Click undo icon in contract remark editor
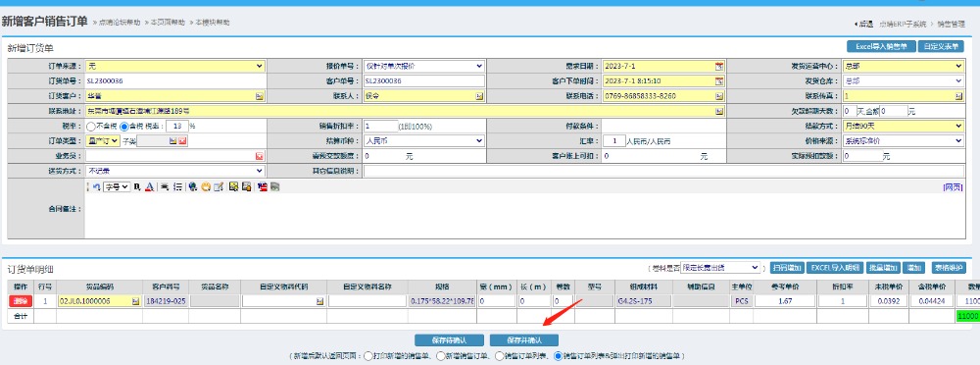The height and width of the screenshot is (365, 980). (x=96, y=186)
